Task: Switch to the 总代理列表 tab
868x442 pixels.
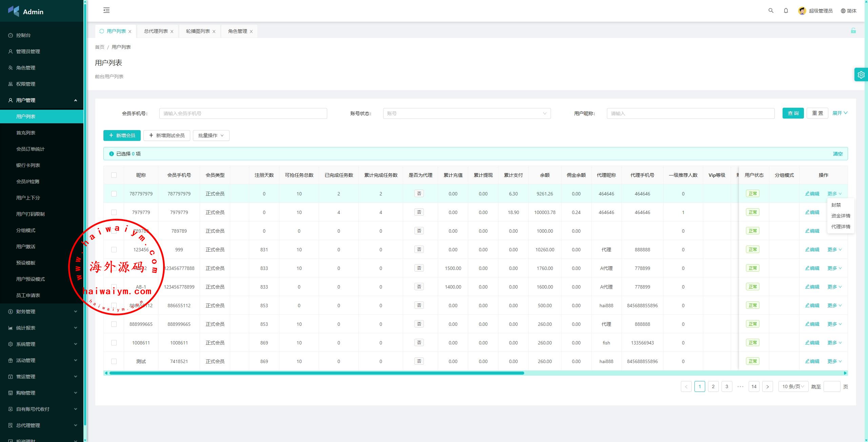Action: 156,31
